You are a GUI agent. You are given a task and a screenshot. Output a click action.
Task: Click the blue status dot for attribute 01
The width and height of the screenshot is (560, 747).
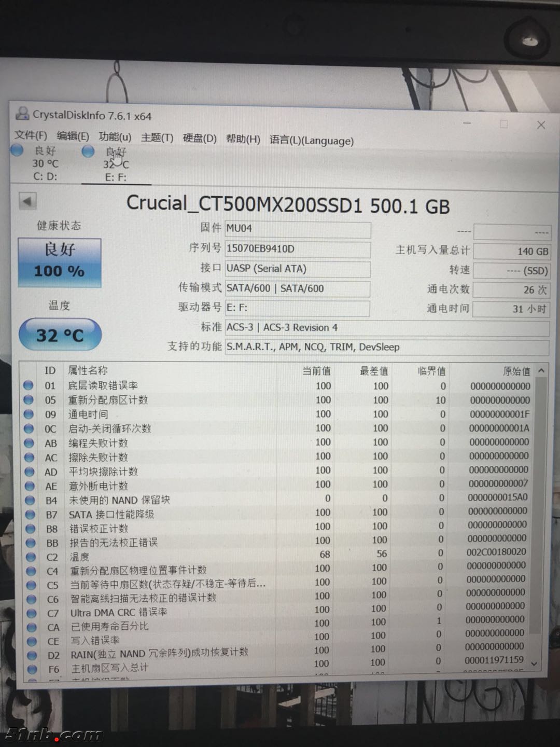pos(29,385)
